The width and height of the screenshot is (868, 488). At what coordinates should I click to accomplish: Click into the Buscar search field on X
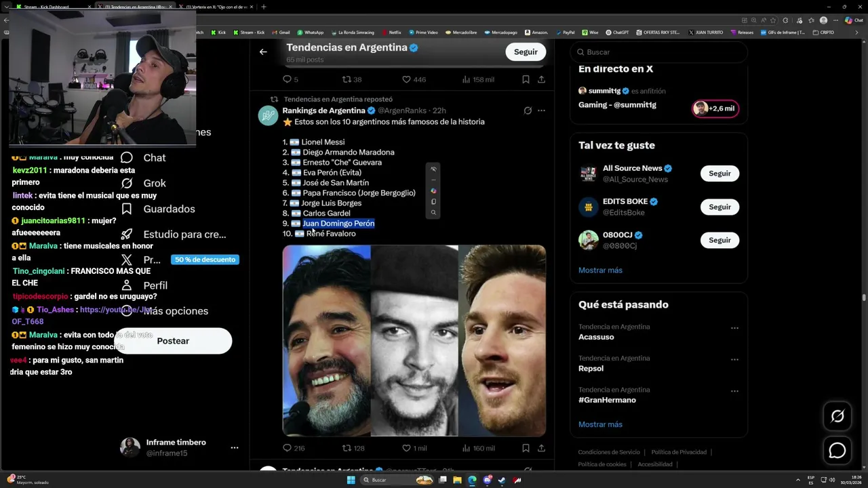(x=658, y=52)
